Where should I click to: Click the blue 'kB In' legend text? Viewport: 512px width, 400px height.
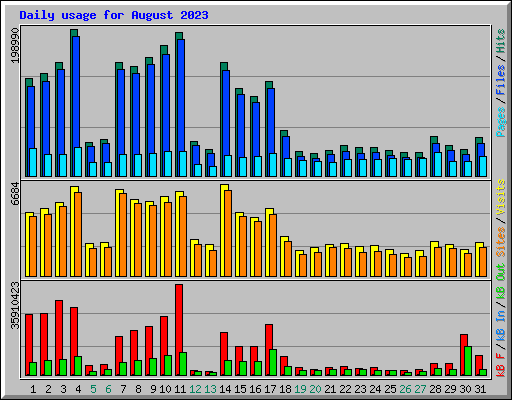click(500, 325)
